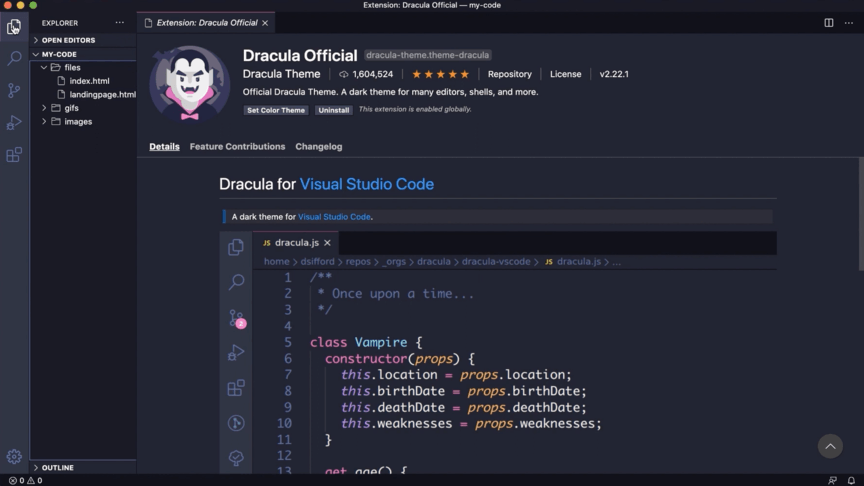This screenshot has height=486, width=864.
Task: Collapse the MY-CODE workspace section
Action: click(83, 54)
